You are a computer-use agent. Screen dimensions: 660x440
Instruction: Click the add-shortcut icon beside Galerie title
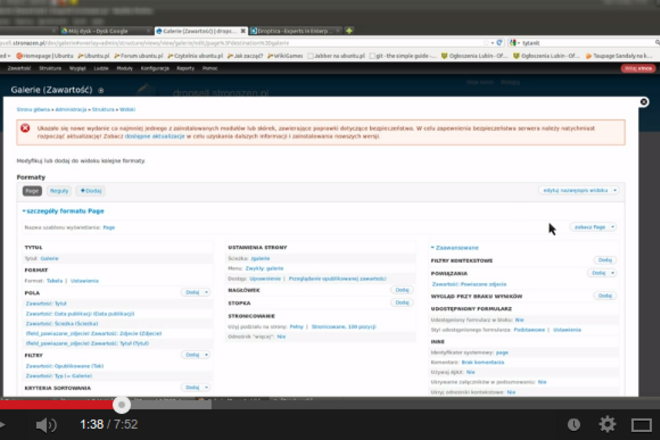(101, 90)
